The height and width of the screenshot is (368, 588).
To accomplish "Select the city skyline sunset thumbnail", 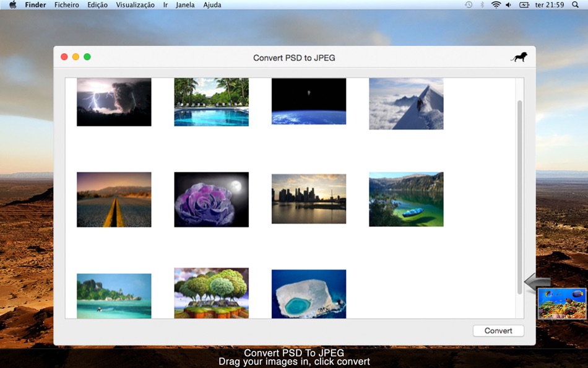I will click(x=309, y=199).
